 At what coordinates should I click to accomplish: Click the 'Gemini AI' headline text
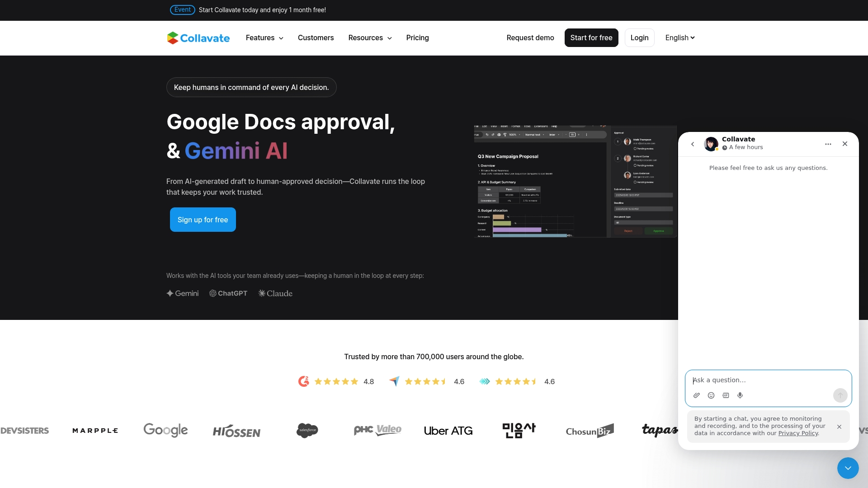click(236, 151)
